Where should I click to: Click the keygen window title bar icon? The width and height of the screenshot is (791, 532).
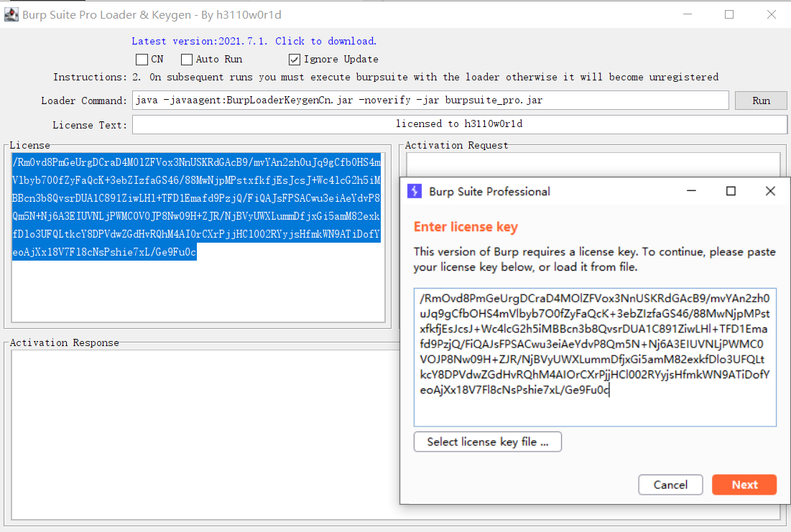11,14
